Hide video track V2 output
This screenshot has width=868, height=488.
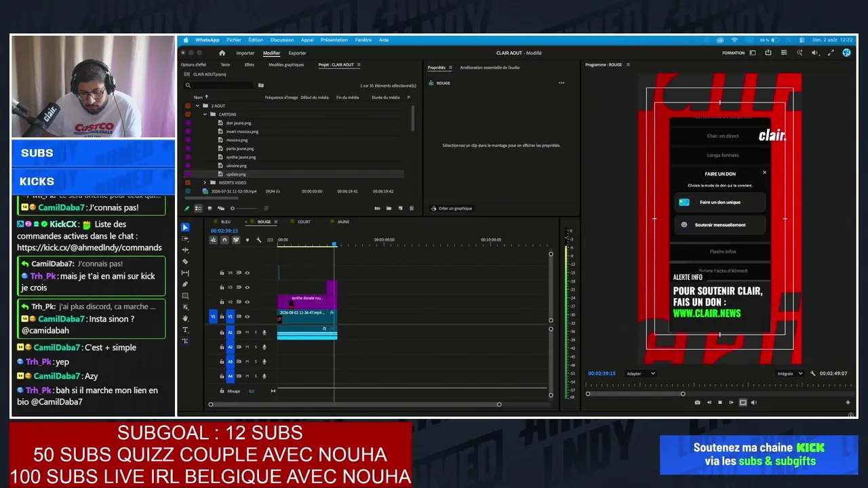[247, 302]
